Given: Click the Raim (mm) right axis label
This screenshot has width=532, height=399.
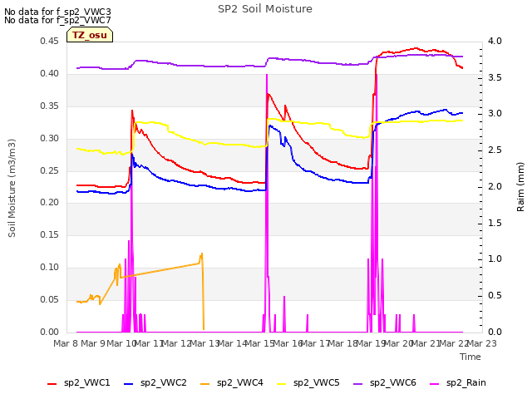Looking at the screenshot, I should (x=520, y=187).
